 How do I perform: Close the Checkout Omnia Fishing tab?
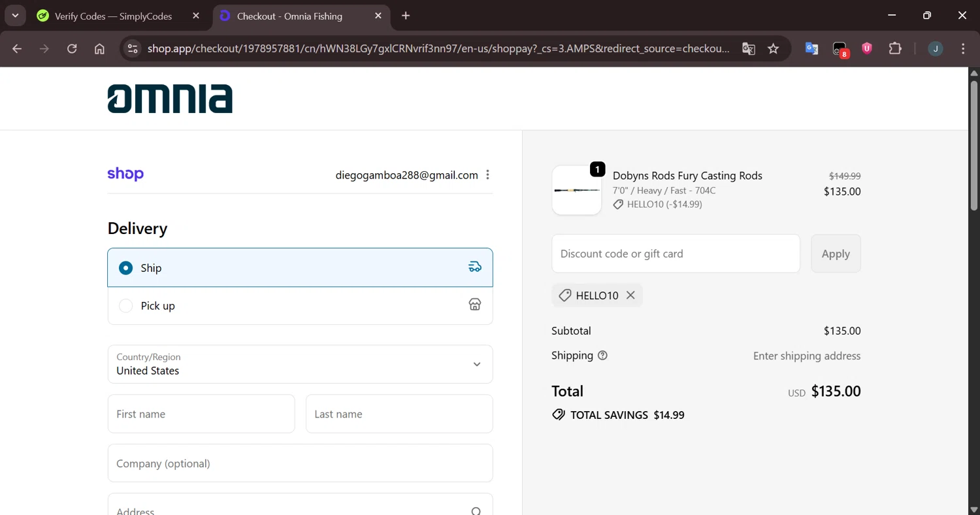click(378, 16)
